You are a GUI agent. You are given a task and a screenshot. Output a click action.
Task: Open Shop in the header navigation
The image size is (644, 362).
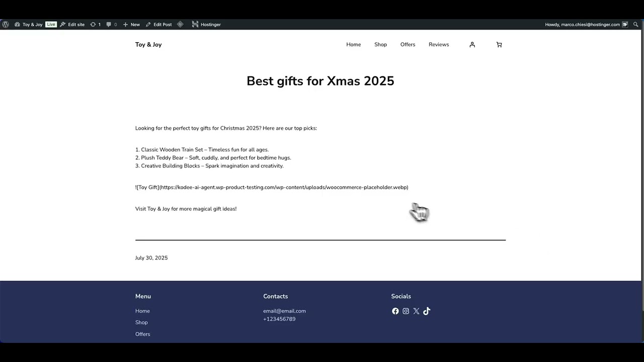[x=380, y=45]
